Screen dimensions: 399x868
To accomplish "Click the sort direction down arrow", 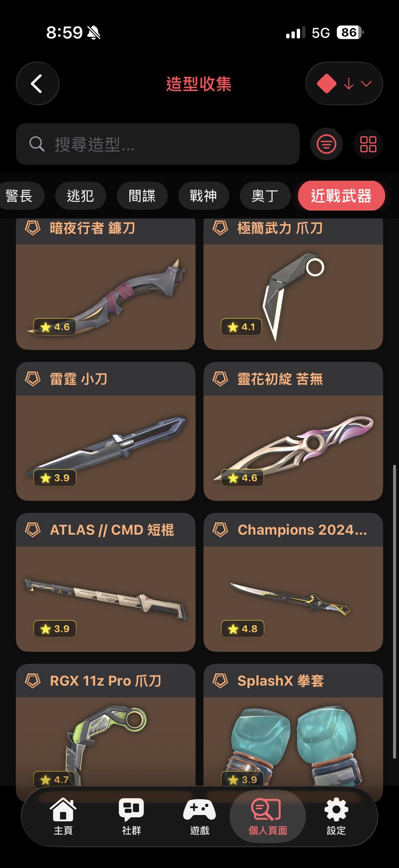I will click(349, 84).
